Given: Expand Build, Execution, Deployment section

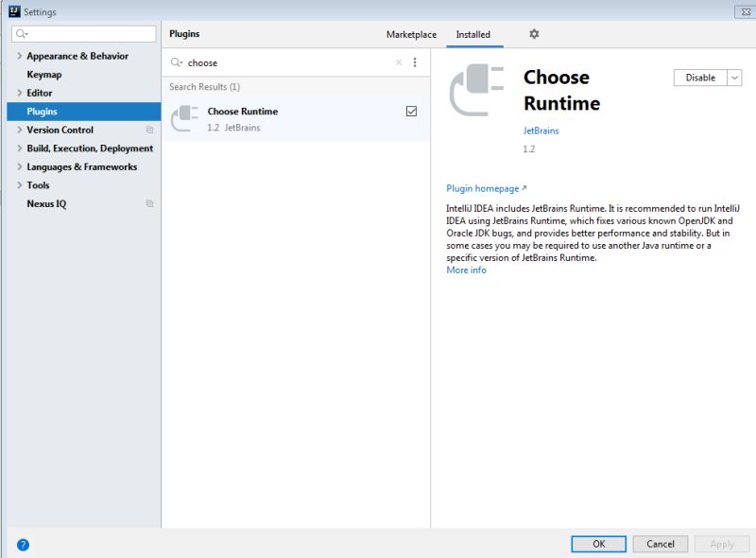Looking at the screenshot, I should coord(19,148).
